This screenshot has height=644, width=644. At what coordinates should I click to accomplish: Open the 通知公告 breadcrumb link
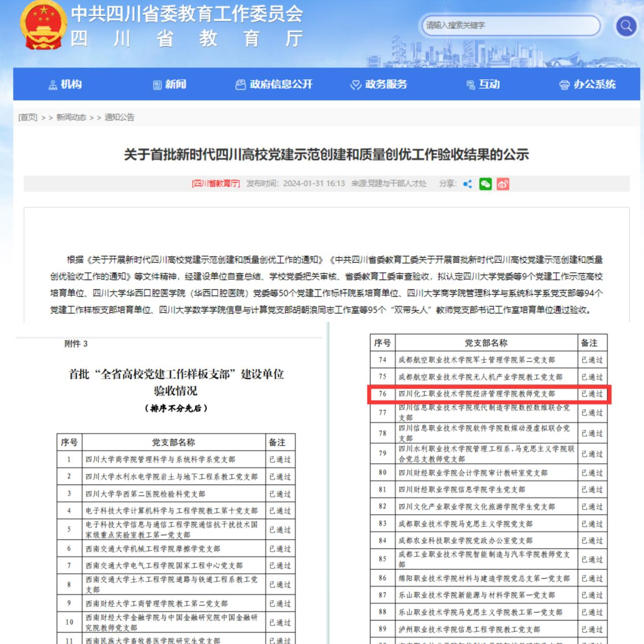[119, 117]
